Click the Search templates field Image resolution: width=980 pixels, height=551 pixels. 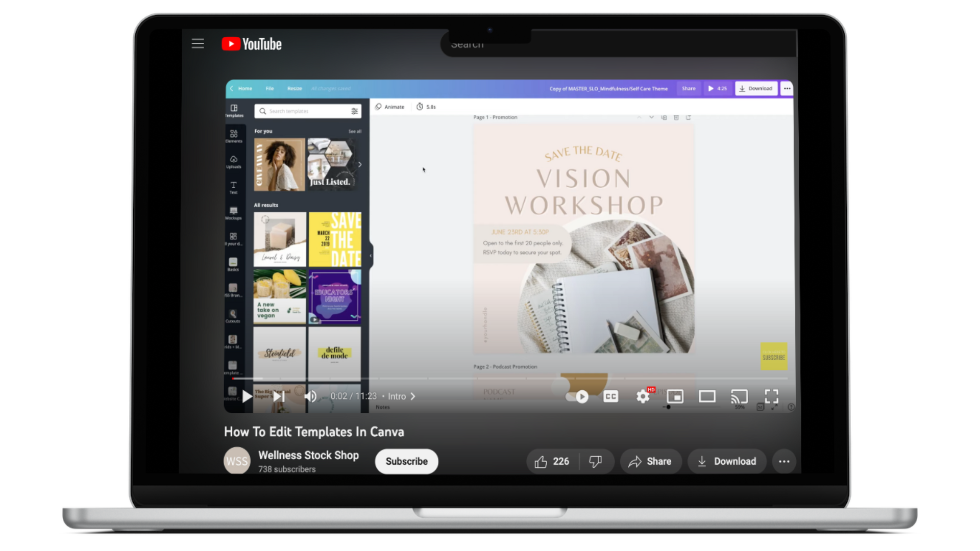[308, 111]
